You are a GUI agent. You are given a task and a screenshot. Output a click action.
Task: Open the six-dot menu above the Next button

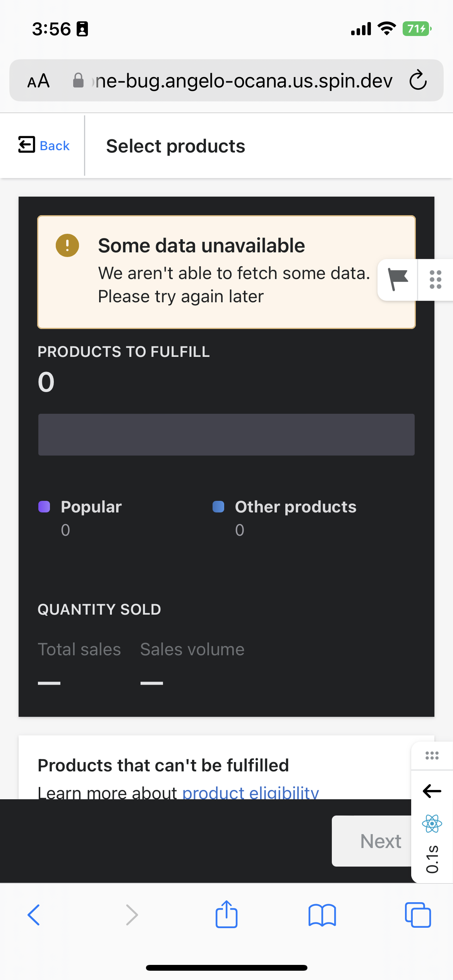431,755
